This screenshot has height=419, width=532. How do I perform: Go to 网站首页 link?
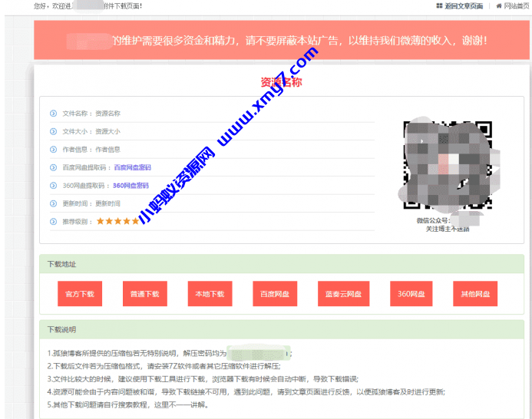(516, 6)
